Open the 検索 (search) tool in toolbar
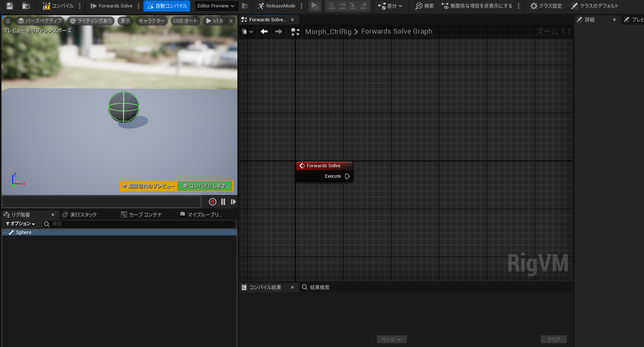 [424, 6]
